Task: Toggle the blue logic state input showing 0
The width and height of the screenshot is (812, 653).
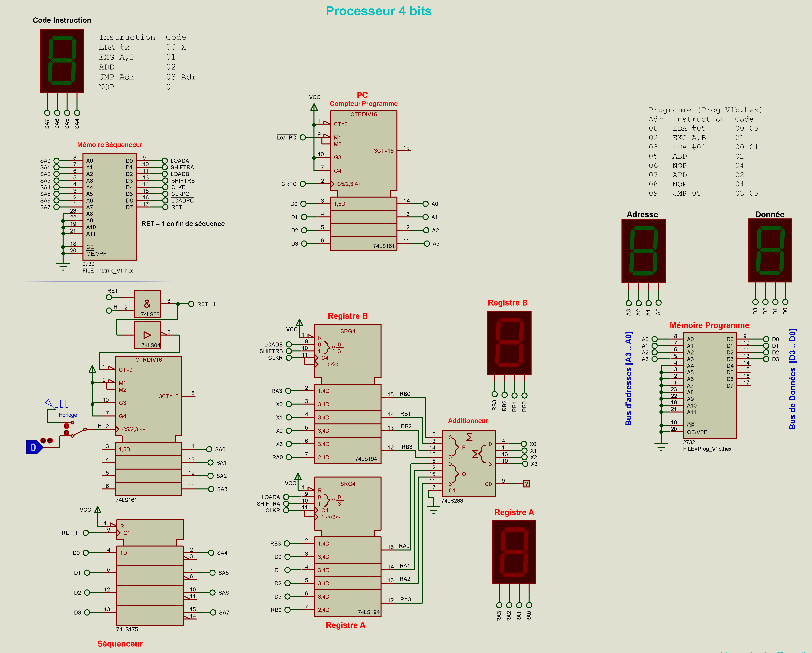Action: [x=33, y=447]
